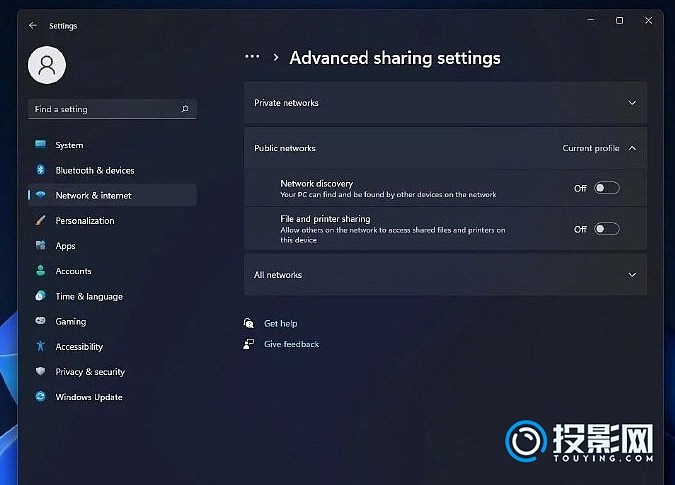This screenshot has width=675, height=485.
Task: Open Accounts settings page
Action: click(x=112, y=271)
